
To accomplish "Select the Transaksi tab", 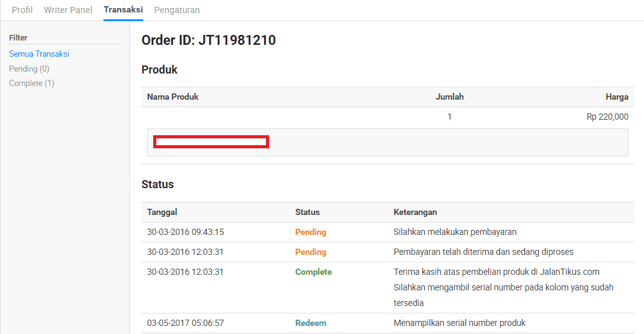I will click(x=123, y=9).
